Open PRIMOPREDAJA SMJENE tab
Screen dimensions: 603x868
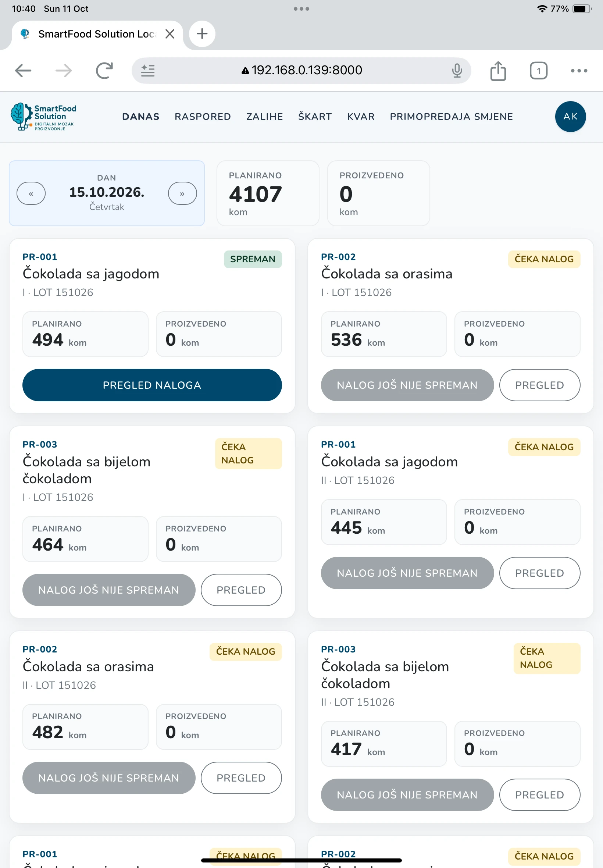pyautogui.click(x=451, y=117)
